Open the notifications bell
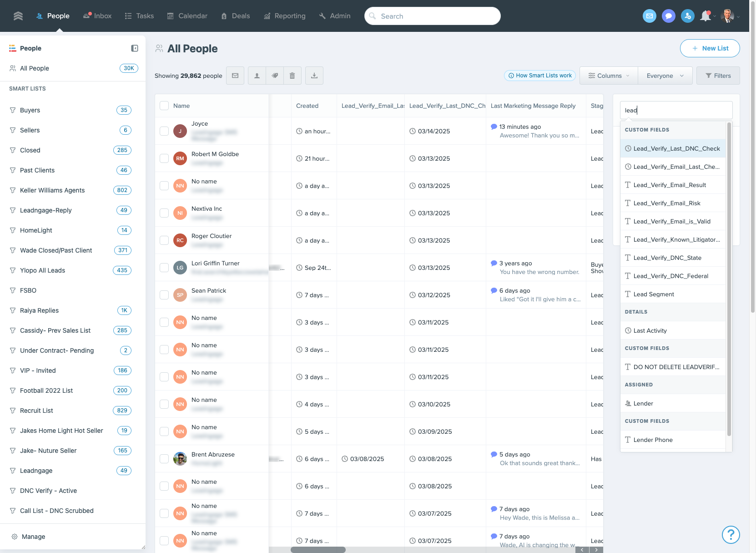The width and height of the screenshot is (756, 553). 706,16
